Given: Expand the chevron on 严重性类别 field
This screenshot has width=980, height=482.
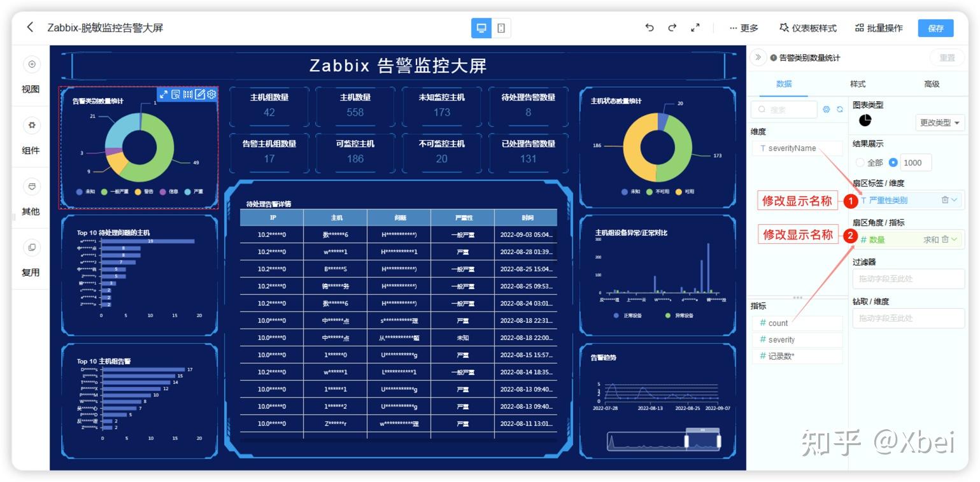Looking at the screenshot, I should [x=955, y=200].
